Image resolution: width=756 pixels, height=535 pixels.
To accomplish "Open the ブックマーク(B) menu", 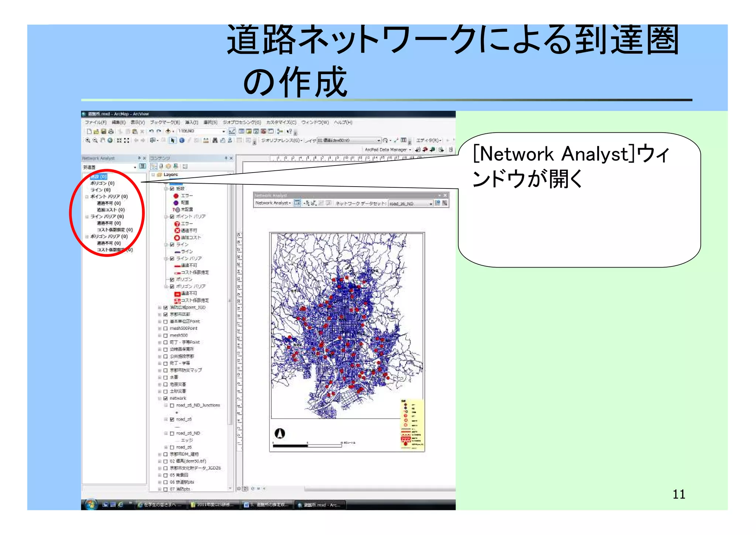I will (165, 122).
